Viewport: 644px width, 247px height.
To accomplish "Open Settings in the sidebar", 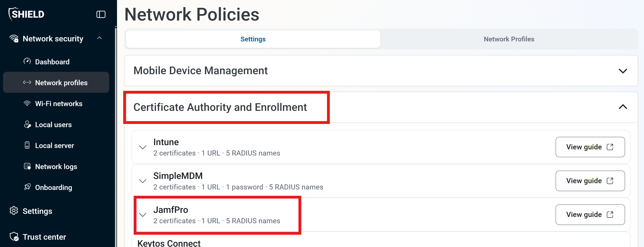I will tap(37, 211).
